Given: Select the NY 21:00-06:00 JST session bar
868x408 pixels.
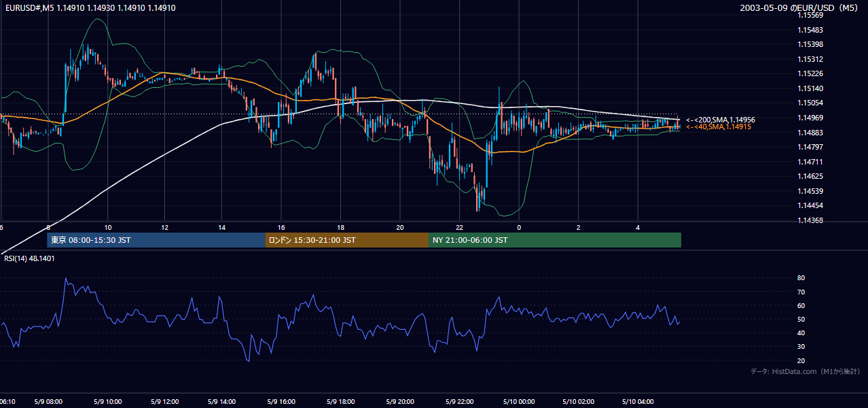Looking at the screenshot, I should [555, 240].
